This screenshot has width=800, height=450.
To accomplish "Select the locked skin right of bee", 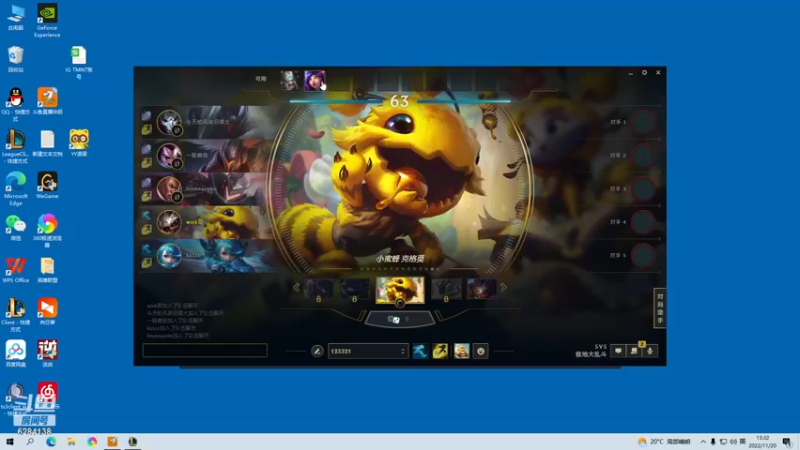I will 446,289.
